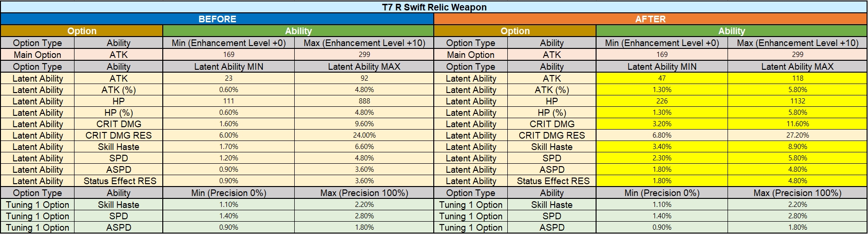Click BEFORE CRIT DMG RES max value 24.00%

pos(364,135)
